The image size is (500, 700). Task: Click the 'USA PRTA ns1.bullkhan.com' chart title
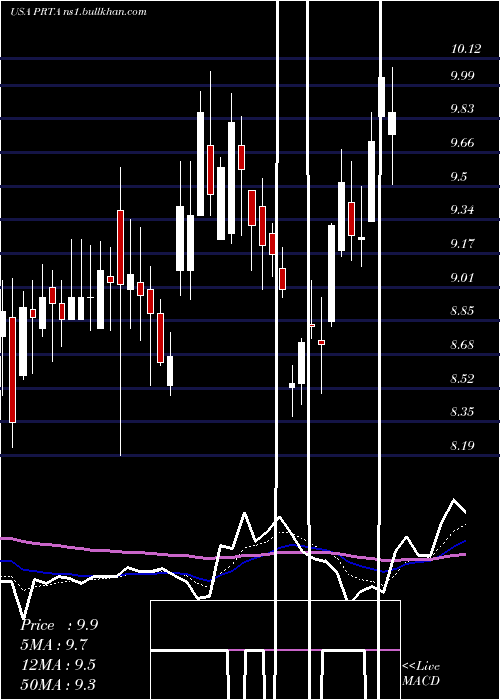click(x=78, y=12)
